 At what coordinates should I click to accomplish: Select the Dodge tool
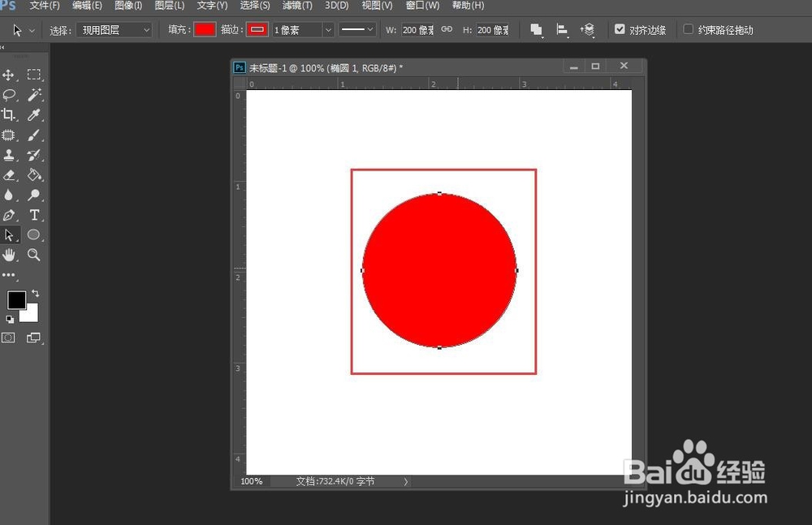(x=34, y=196)
